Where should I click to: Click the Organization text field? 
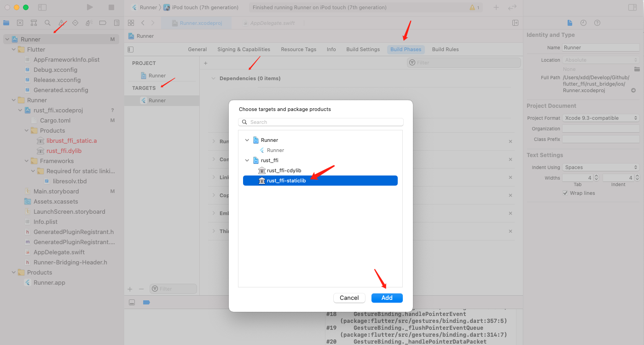601,129
